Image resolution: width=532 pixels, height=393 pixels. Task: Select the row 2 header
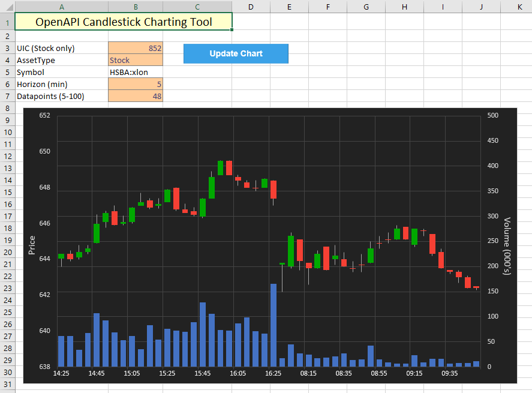point(7,36)
